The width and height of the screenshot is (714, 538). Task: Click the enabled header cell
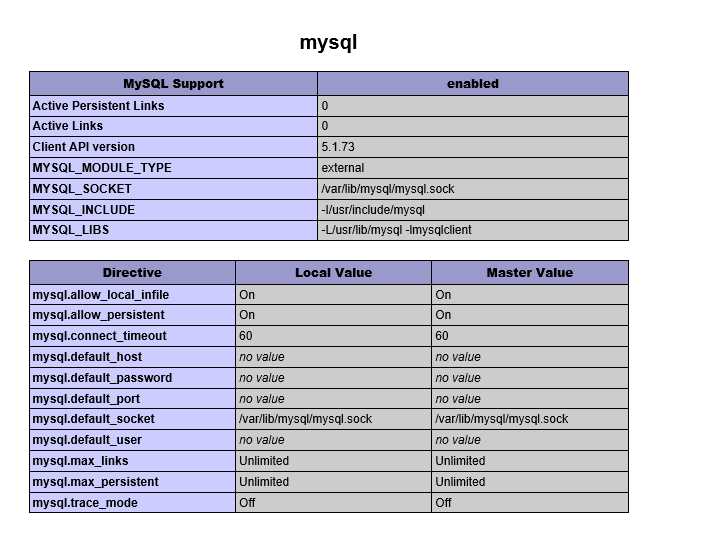tap(472, 84)
